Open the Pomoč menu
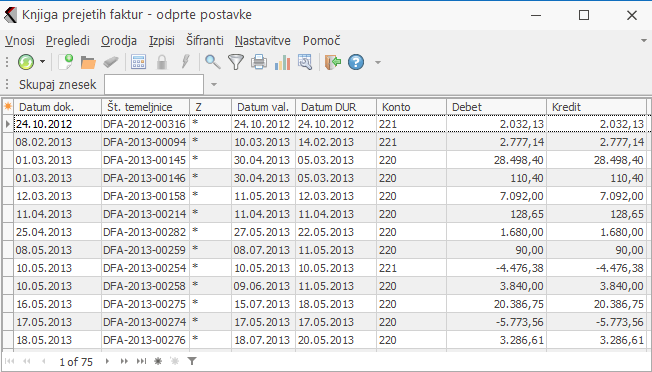This screenshot has height=372, width=652. [321, 41]
